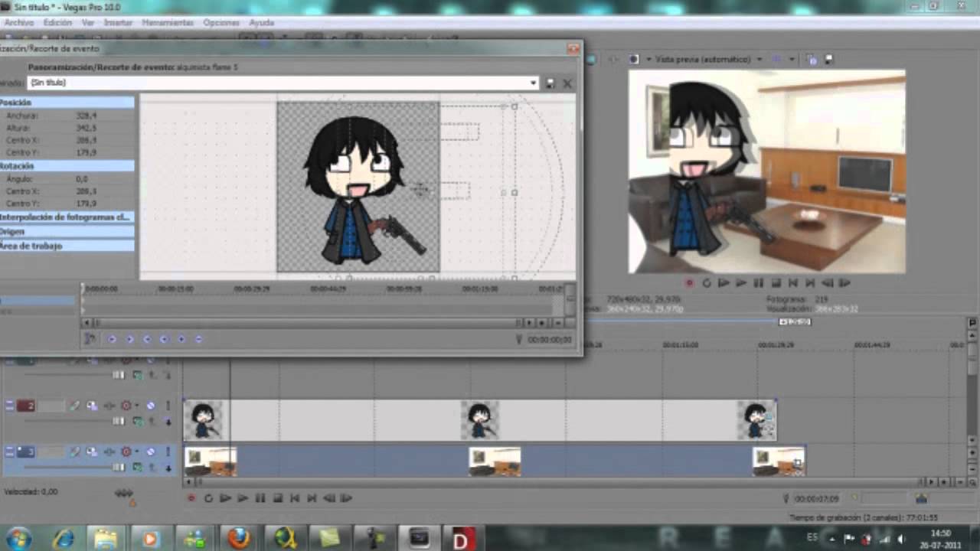The height and width of the screenshot is (551, 980).
Task: Click compositing mode button on track 3
Action: point(138,467)
